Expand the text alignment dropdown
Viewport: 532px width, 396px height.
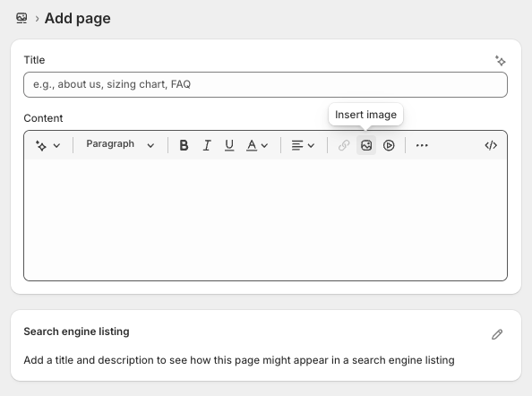[303, 145]
